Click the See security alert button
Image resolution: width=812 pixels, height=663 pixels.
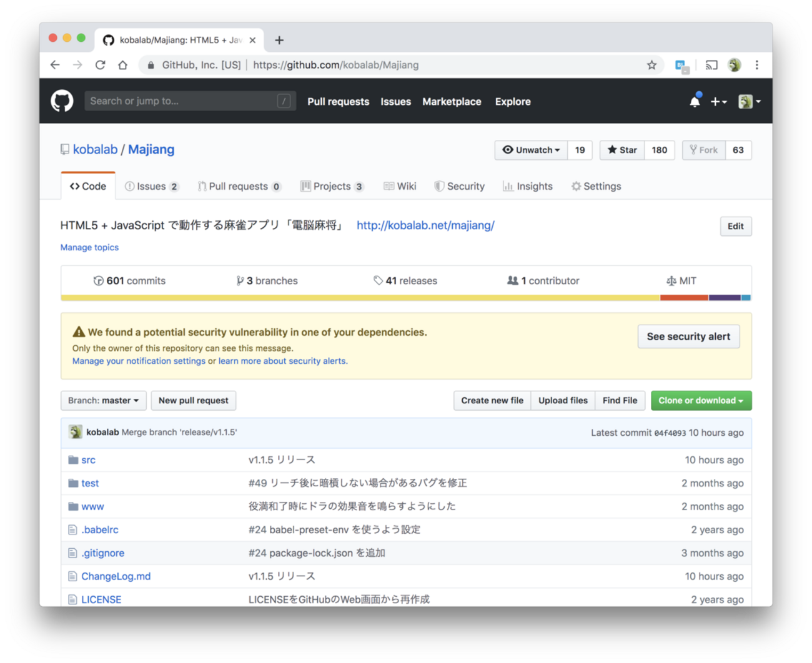(688, 336)
